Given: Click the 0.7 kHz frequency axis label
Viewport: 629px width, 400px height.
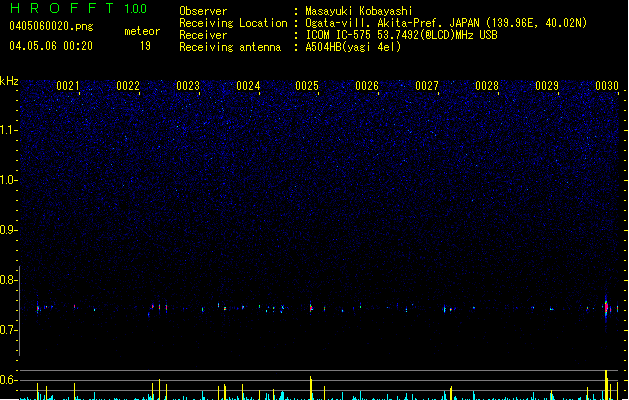Looking at the screenshot, I should 9,330.
